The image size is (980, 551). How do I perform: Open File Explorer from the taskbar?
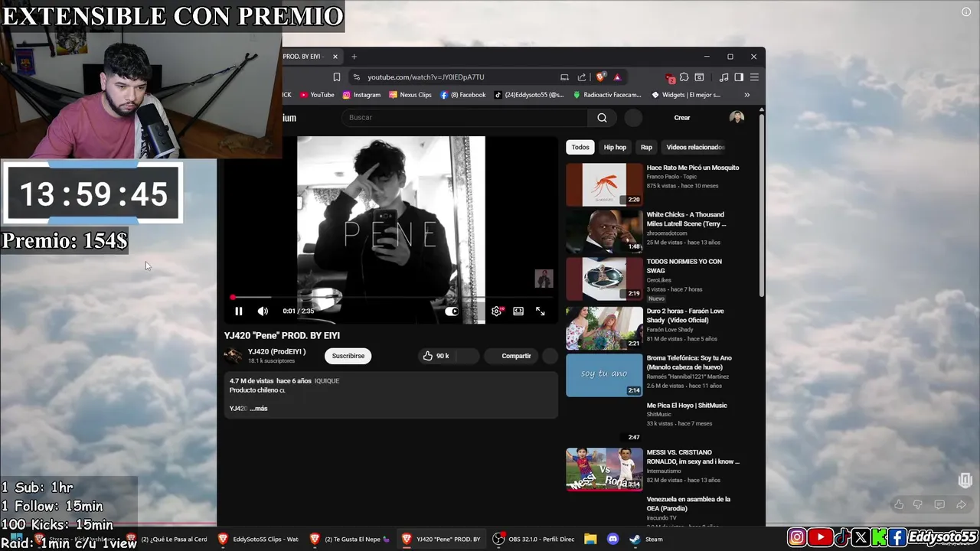click(590, 539)
